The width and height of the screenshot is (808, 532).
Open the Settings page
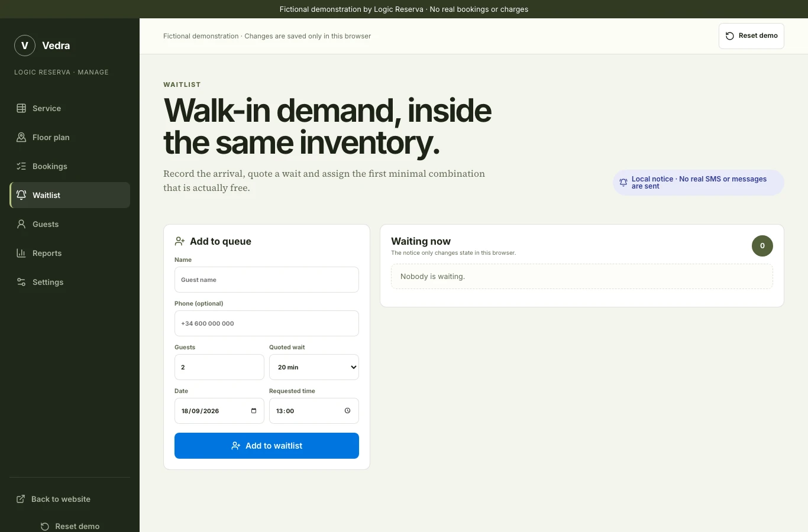pos(70,282)
